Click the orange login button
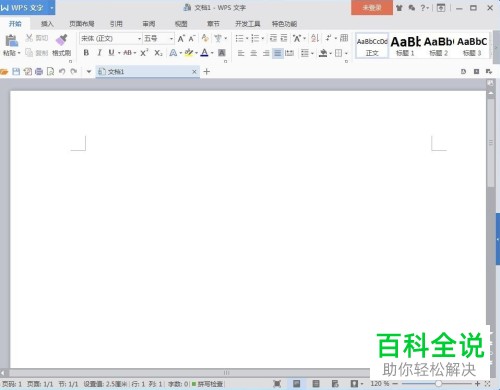Screen dimensions: 500x390 372,8
